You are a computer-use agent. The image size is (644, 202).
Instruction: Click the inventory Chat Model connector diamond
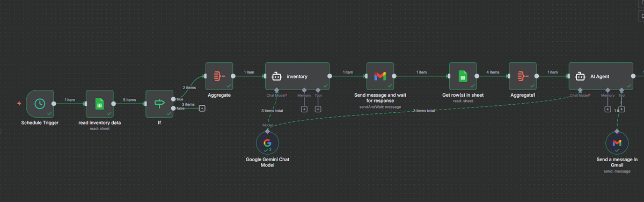pos(276,90)
